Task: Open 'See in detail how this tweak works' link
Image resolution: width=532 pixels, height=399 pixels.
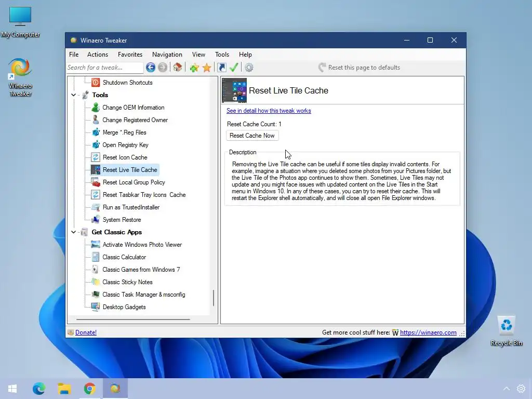Action: (269, 111)
